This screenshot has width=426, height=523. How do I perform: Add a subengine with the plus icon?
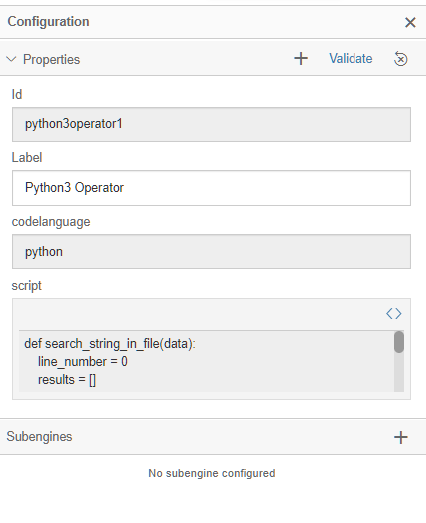pyautogui.click(x=400, y=437)
